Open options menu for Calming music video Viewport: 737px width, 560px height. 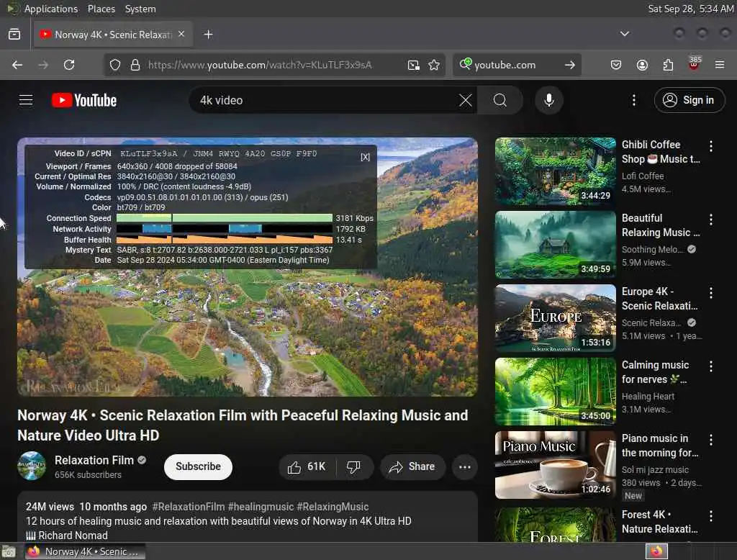[710, 366]
